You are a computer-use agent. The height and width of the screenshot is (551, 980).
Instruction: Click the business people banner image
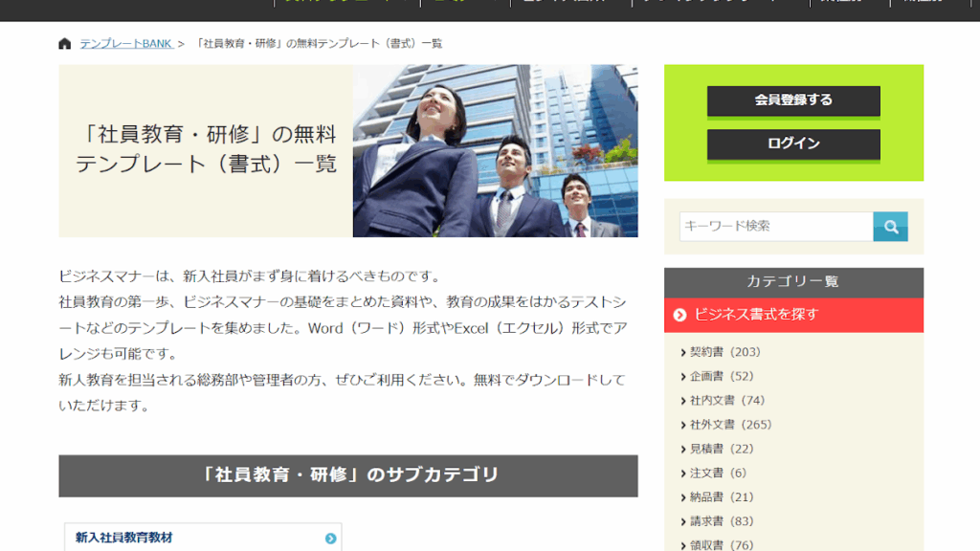point(495,151)
